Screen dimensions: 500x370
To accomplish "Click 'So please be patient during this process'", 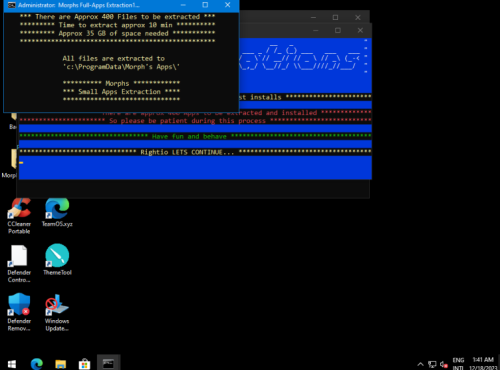I will pyautogui.click(x=187, y=121).
